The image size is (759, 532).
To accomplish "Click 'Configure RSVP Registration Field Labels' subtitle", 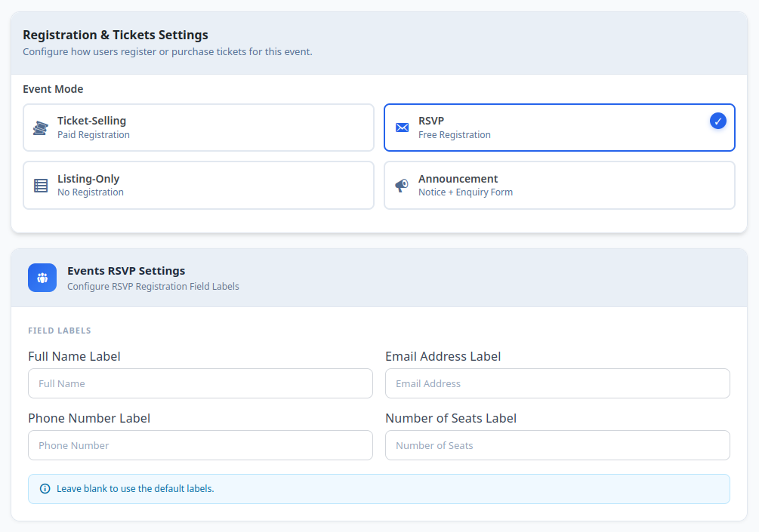I will pyautogui.click(x=153, y=287).
